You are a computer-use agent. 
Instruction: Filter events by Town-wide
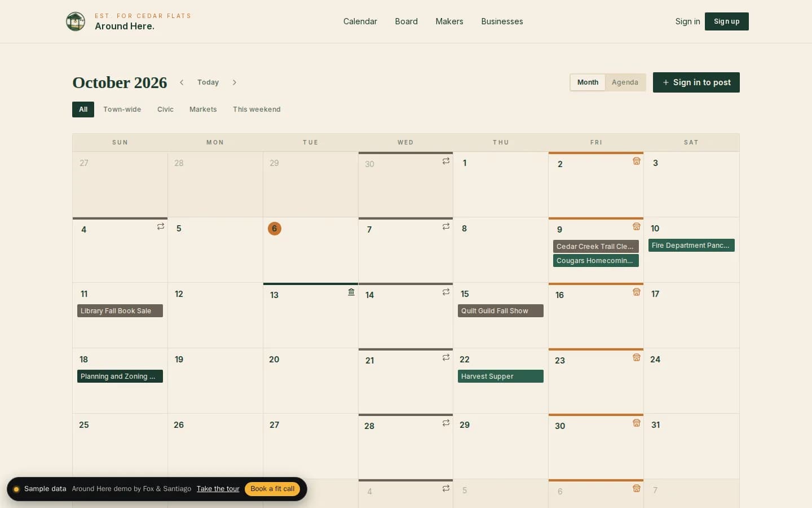click(x=122, y=110)
